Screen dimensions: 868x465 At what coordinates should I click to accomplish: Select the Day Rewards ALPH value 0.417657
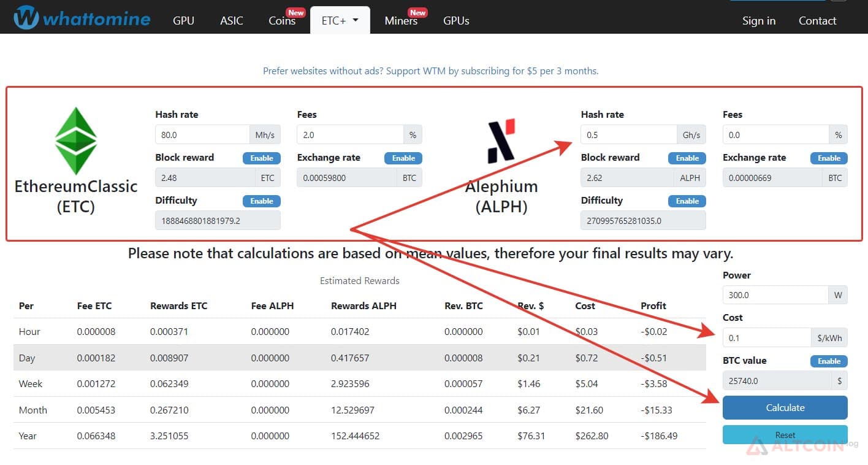[x=349, y=358]
